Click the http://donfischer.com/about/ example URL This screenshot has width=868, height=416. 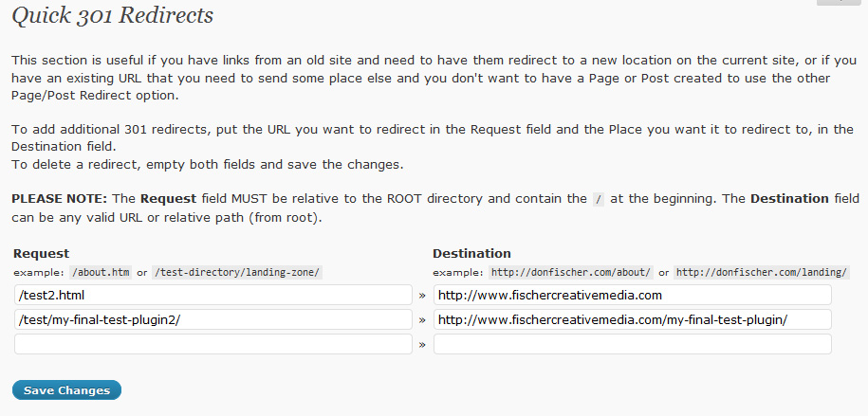tap(572, 273)
